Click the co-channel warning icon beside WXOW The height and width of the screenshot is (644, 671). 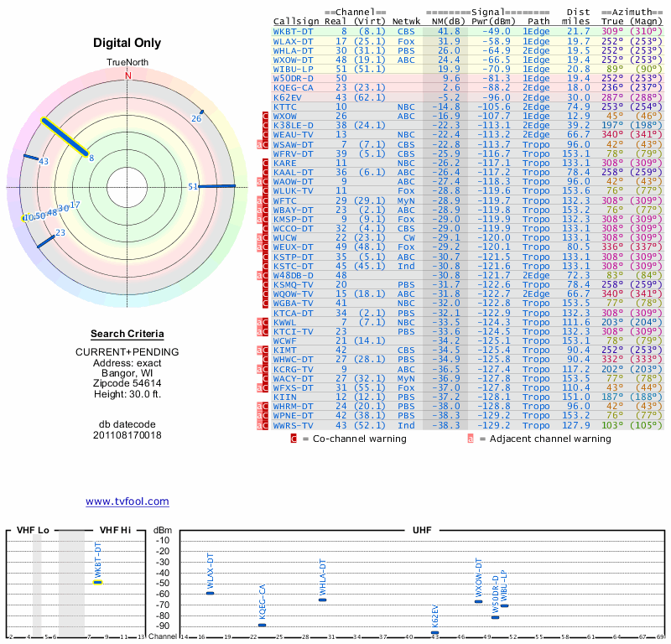tap(265, 117)
